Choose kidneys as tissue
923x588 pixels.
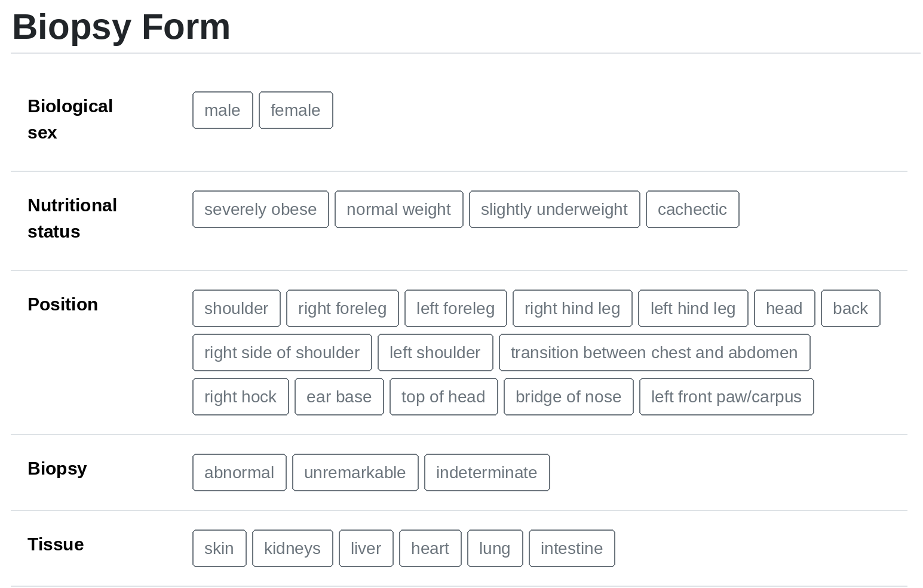click(292, 549)
